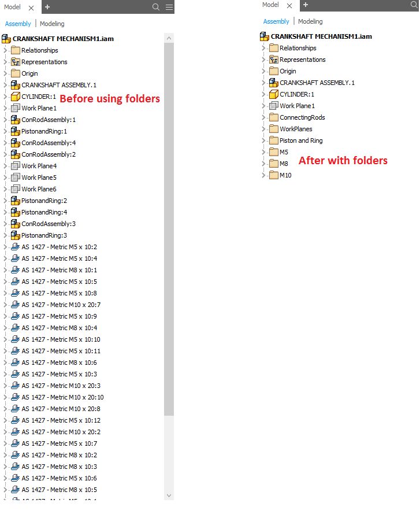Viewport: 420px width, 514px height.
Task: Switch to Modeling view in left panel
Action: pyautogui.click(x=52, y=24)
